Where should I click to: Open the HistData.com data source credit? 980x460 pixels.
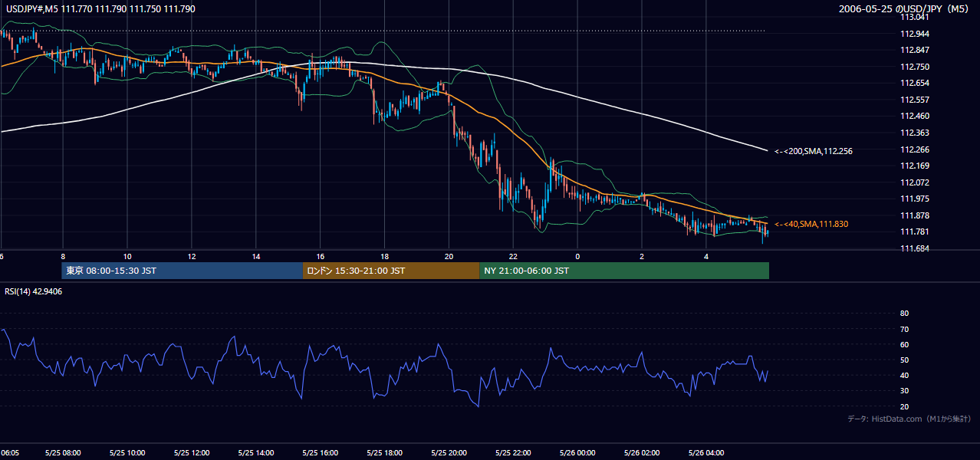pos(909,419)
